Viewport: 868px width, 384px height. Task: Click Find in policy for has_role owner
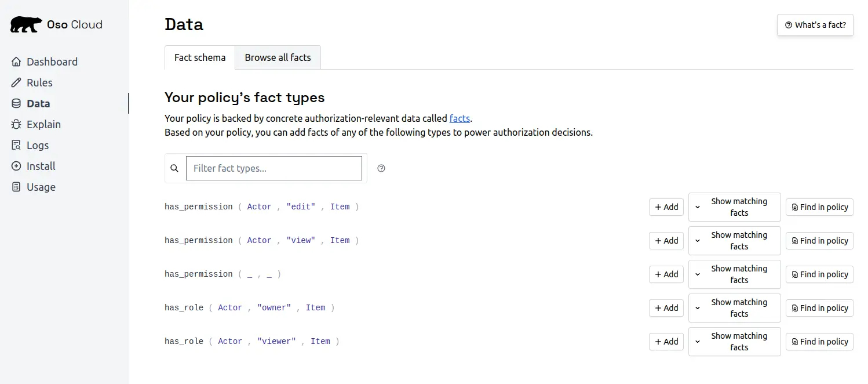tap(819, 308)
